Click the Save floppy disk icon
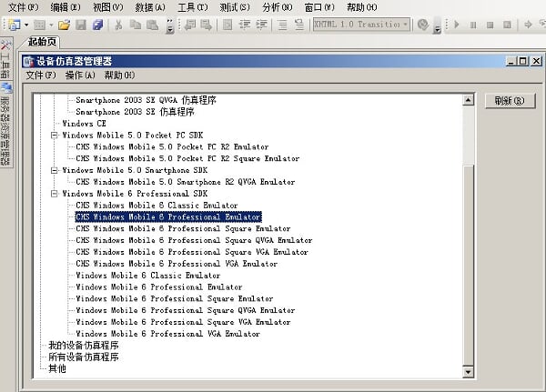The image size is (546, 392). click(x=81, y=25)
